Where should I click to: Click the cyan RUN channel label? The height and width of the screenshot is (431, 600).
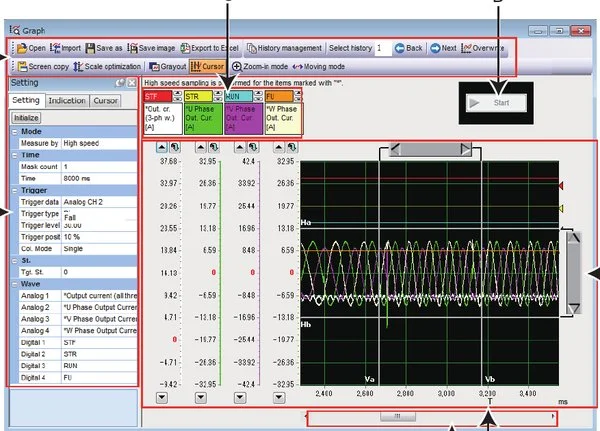click(x=239, y=96)
